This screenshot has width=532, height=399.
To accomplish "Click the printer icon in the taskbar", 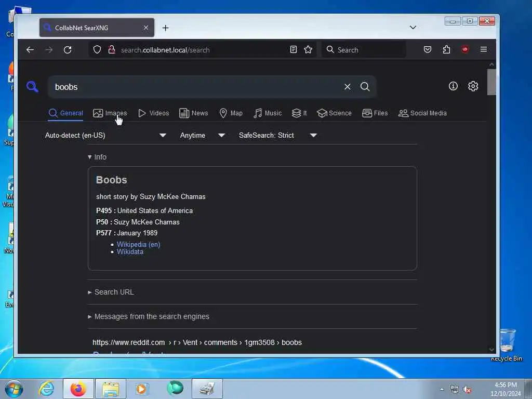I will coord(207,389).
